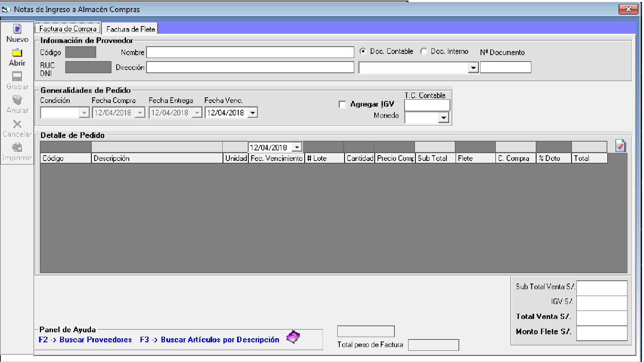The width and height of the screenshot is (644, 362).
Task: Expand the Moneda dropdown
Action: point(443,118)
